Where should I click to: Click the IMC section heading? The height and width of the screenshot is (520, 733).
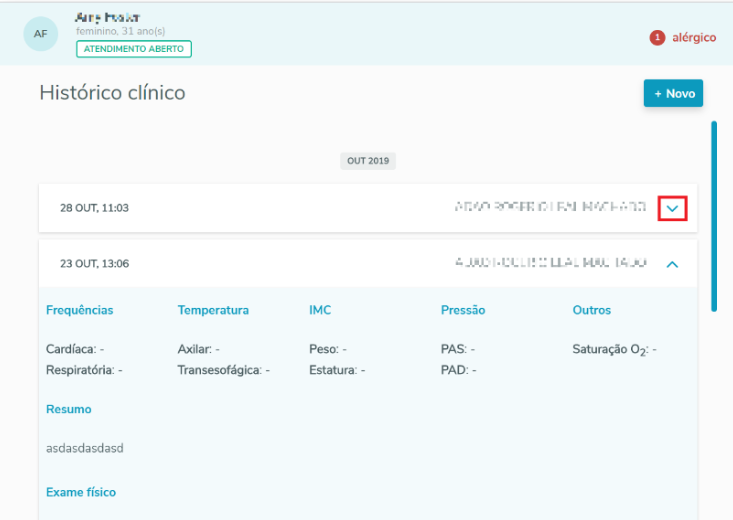[320, 310]
